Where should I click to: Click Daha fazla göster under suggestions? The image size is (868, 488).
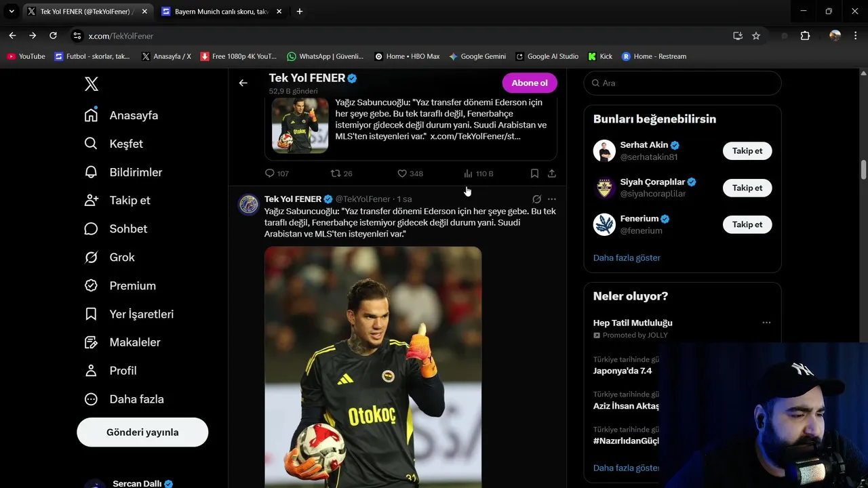pos(627,258)
